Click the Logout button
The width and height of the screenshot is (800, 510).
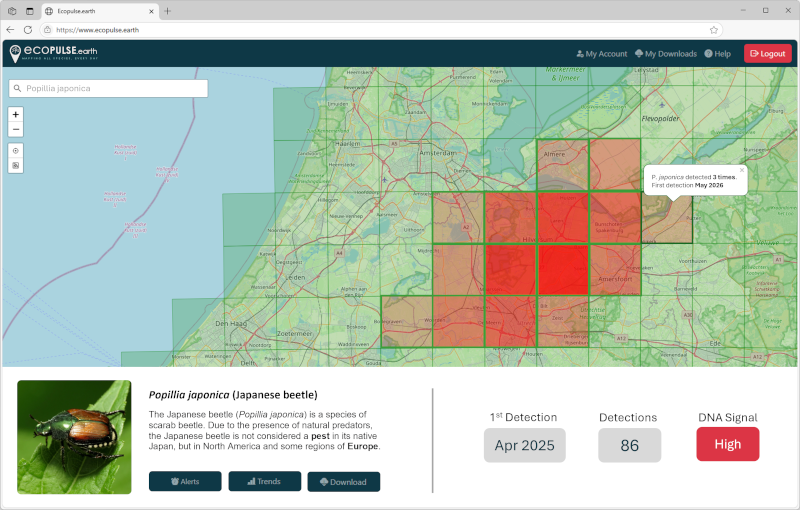(x=767, y=54)
